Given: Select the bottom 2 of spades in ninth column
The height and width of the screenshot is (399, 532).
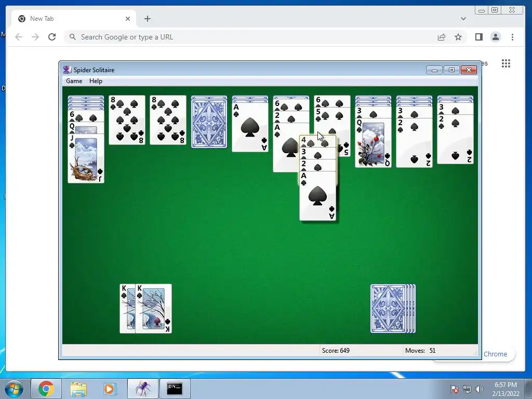Looking at the screenshot, I should click(x=414, y=142).
